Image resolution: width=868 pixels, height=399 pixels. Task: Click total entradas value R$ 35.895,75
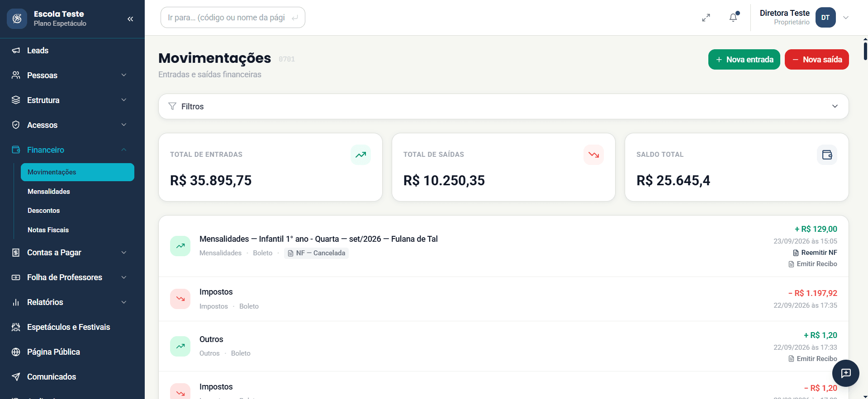tap(211, 181)
